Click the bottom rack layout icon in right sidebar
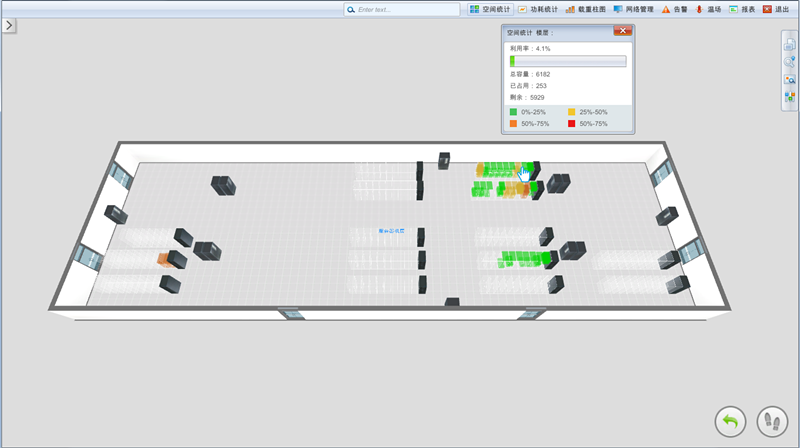The image size is (800, 448). coord(789,97)
